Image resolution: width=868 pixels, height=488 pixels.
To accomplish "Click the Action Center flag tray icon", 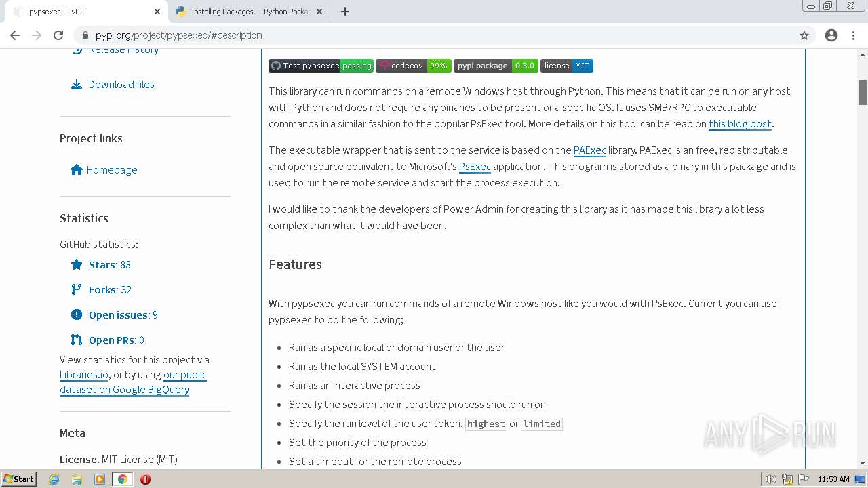I will point(804,479).
